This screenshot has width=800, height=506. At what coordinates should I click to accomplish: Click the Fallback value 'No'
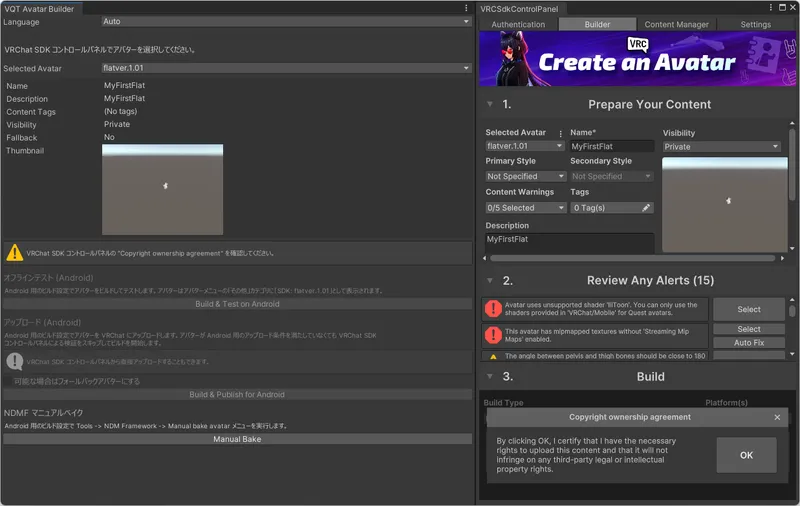(109, 137)
